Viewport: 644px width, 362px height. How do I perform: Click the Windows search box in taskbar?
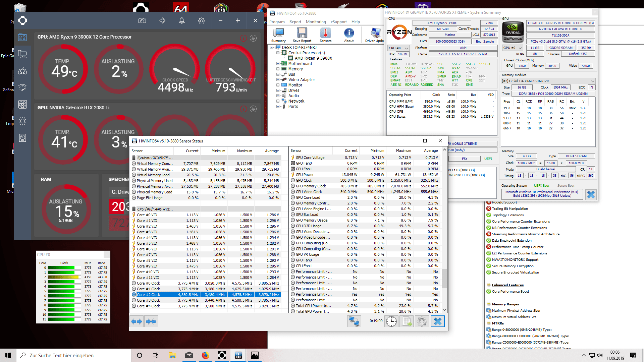(x=73, y=355)
